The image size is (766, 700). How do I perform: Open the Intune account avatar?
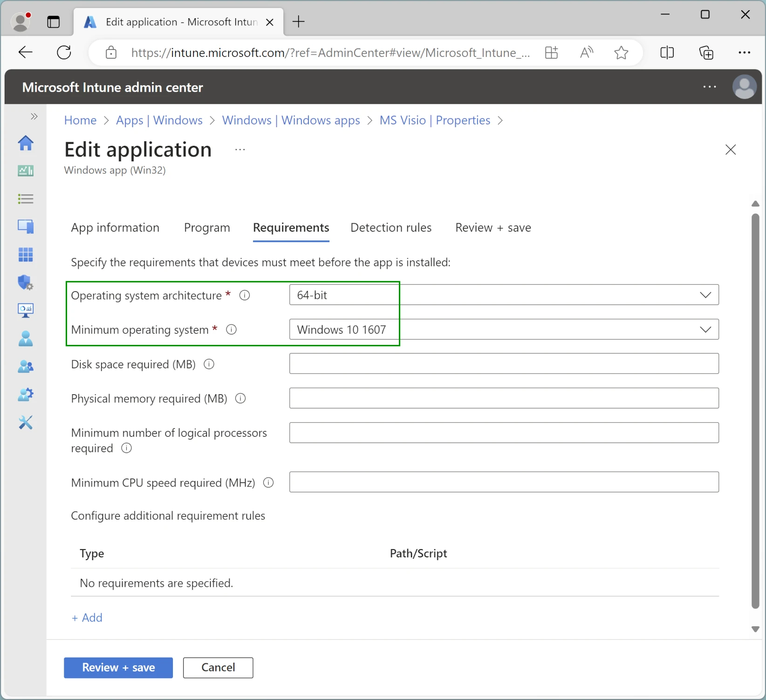point(745,87)
